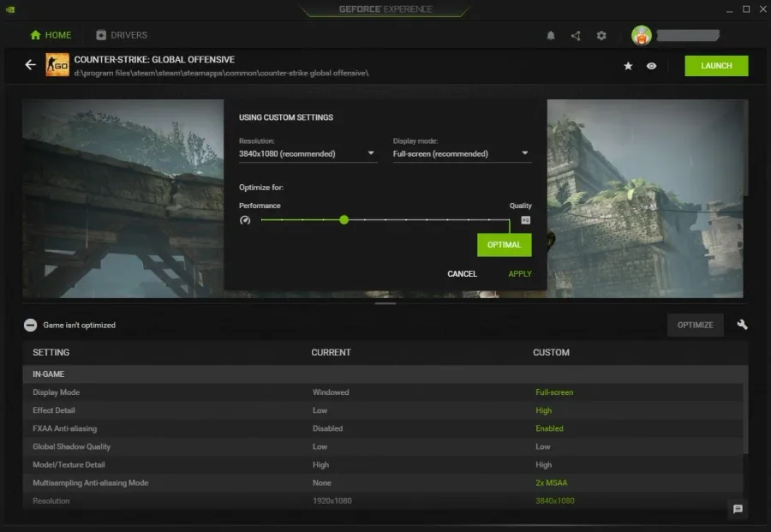Image resolution: width=771 pixels, height=532 pixels.
Task: Click the NVIDIA logo in title bar
Action: coord(10,9)
